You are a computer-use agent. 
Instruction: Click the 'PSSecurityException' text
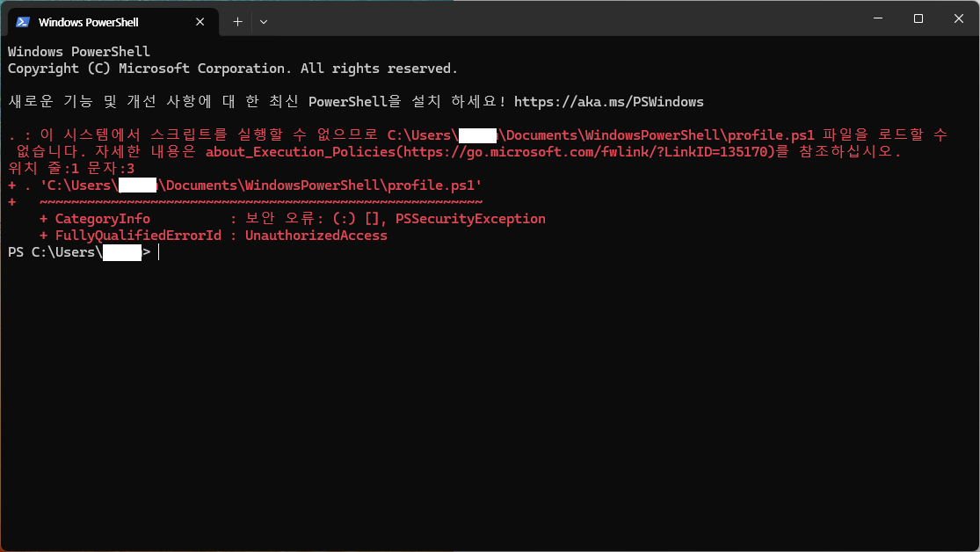(470, 219)
